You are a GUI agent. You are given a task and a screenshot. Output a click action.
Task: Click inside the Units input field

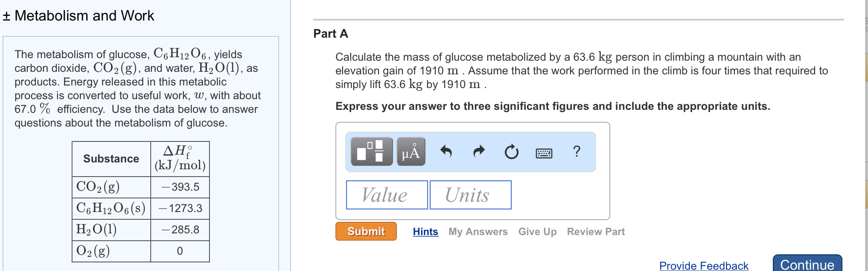(x=470, y=195)
